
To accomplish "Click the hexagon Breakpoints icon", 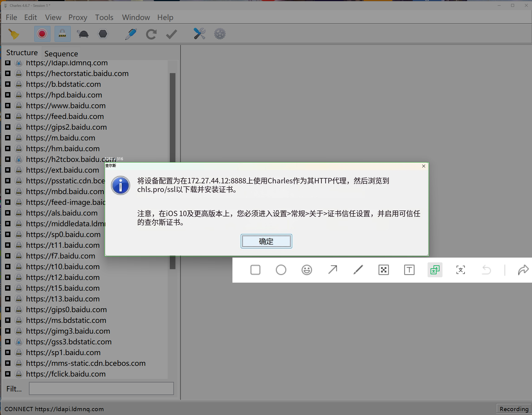I will coord(103,34).
